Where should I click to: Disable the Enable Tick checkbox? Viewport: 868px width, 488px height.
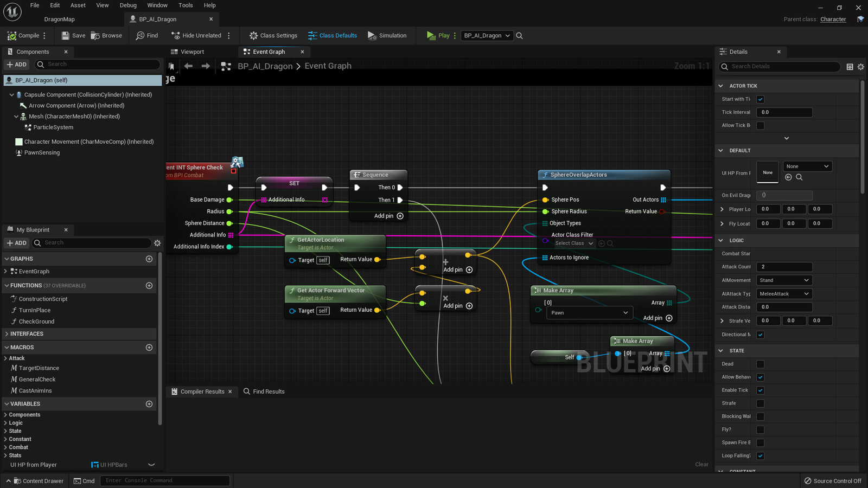click(x=760, y=390)
